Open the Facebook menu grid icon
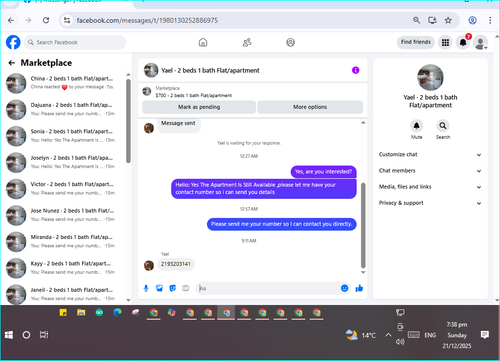Image resolution: width=500 pixels, height=361 pixels. (x=445, y=42)
